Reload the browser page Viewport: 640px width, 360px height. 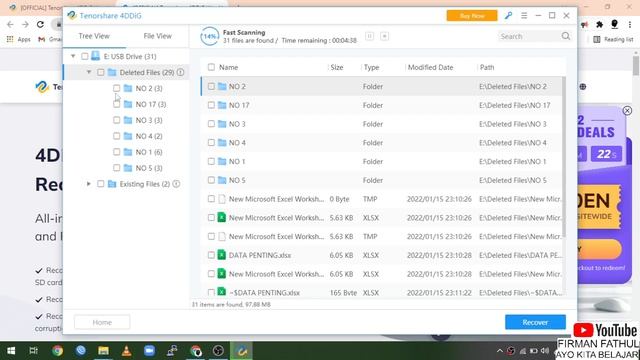40,24
